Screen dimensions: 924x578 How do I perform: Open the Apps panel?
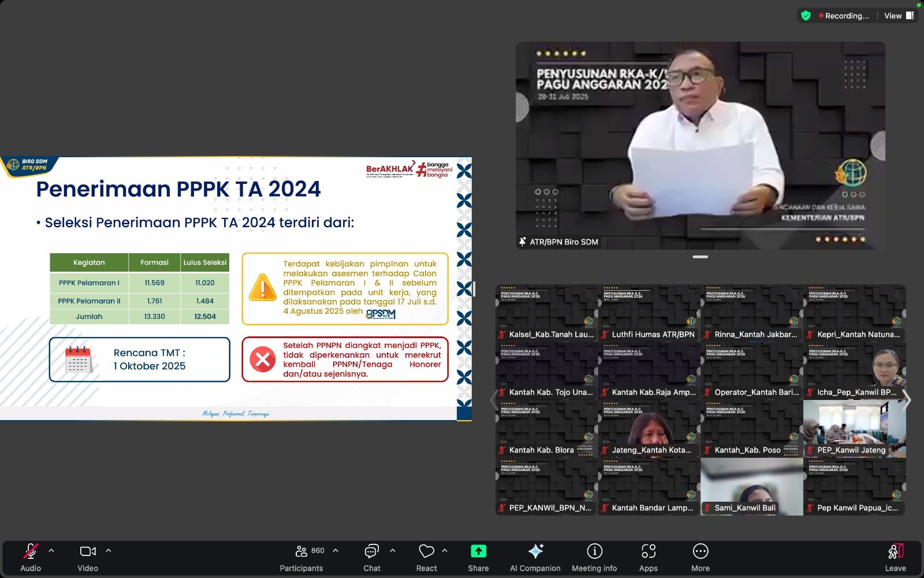(x=648, y=551)
